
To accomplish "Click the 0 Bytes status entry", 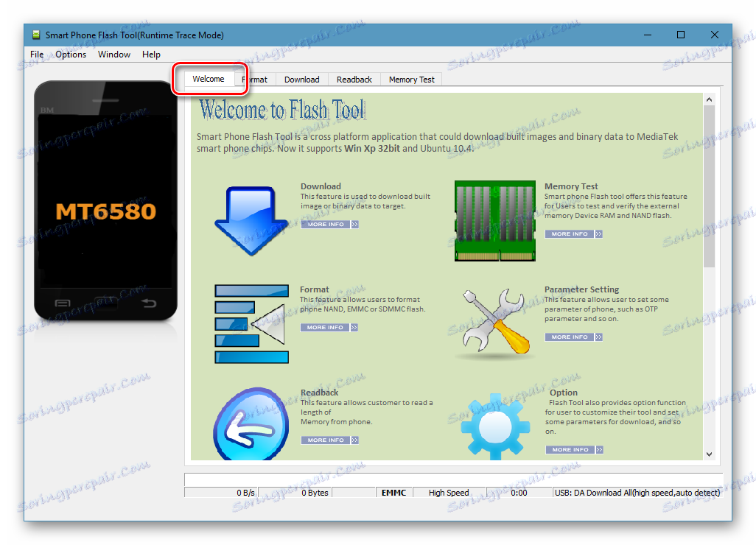I will pyautogui.click(x=295, y=493).
